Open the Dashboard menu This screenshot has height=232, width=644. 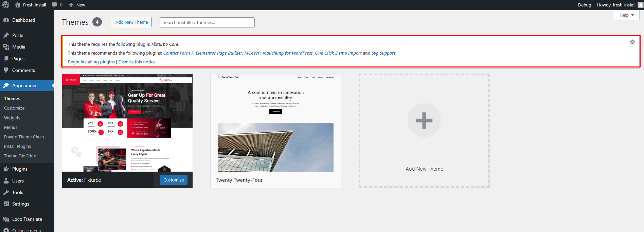(x=27, y=20)
